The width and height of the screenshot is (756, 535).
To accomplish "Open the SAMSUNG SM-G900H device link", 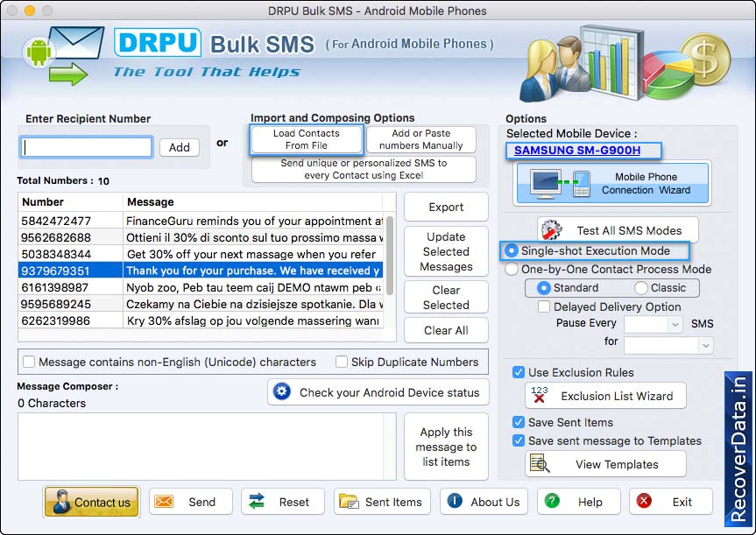I will point(577,151).
